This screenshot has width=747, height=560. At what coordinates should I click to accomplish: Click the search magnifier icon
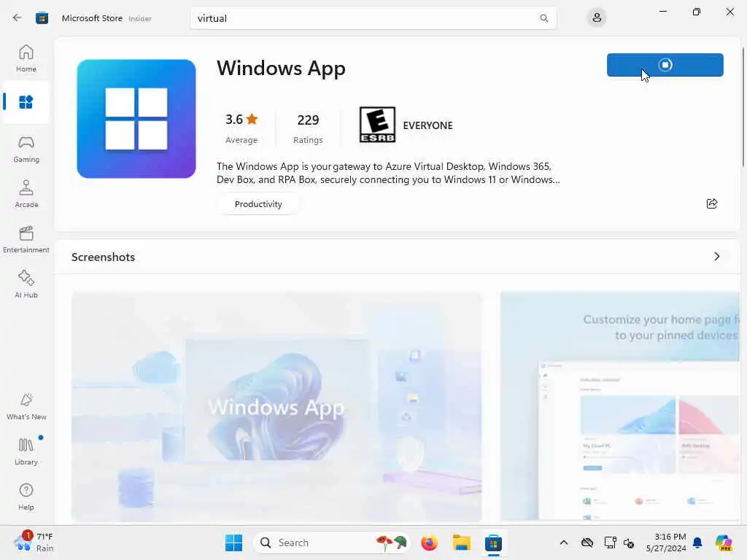pyautogui.click(x=543, y=18)
